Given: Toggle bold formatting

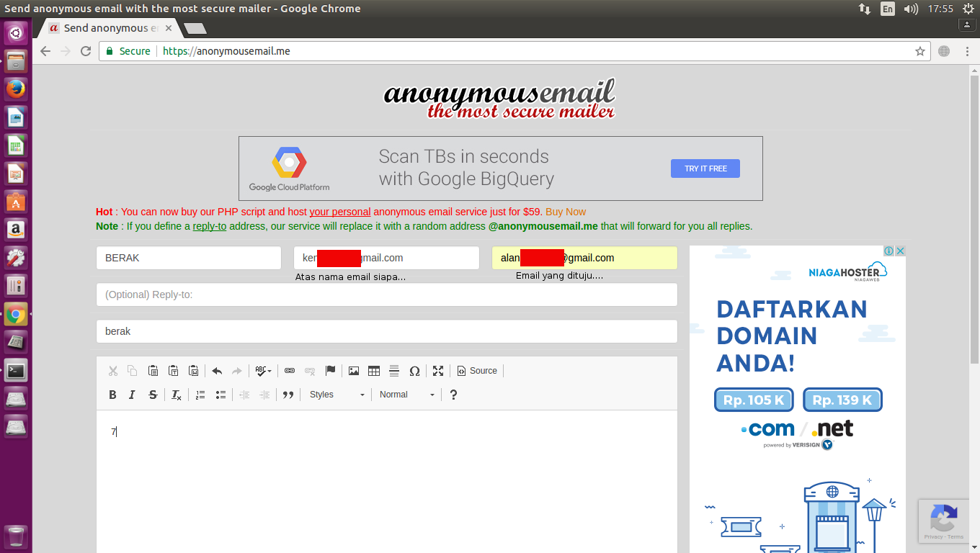Looking at the screenshot, I should click(x=112, y=395).
